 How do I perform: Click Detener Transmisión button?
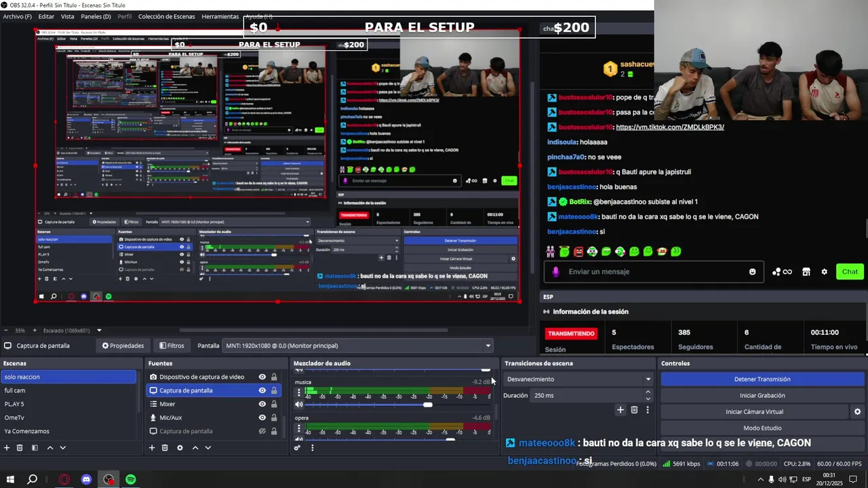point(762,379)
